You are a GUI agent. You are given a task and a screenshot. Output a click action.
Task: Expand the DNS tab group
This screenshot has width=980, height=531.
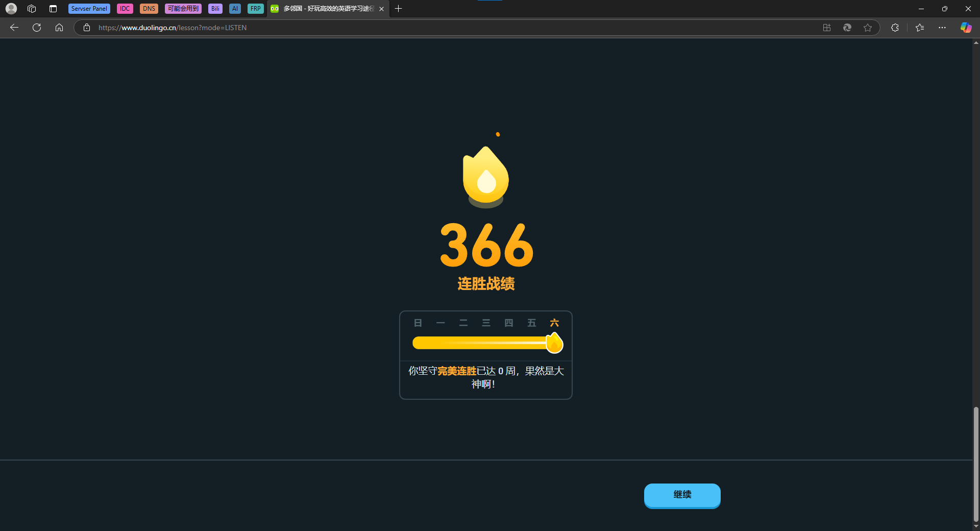click(149, 9)
